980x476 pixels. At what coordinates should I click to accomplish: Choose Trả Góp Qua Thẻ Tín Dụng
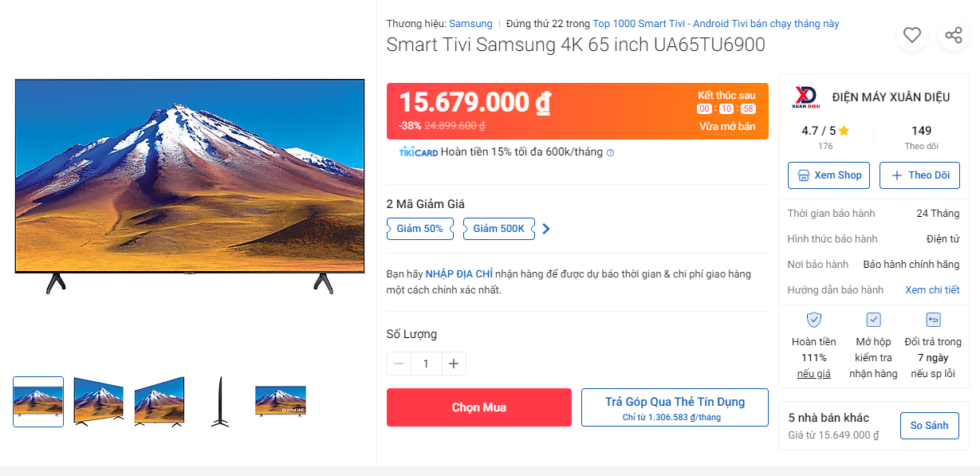point(675,407)
